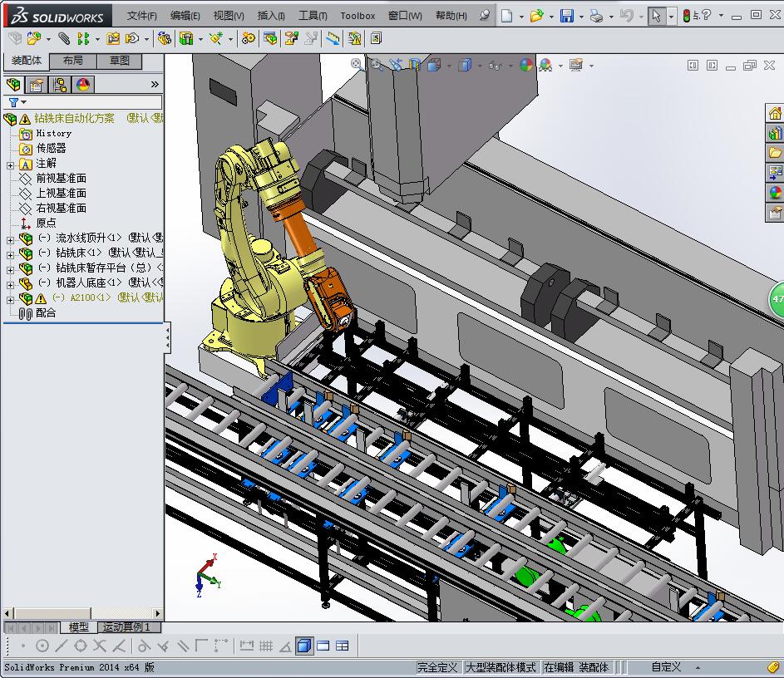Open the Display Style dropdown arrow
The image size is (784, 678).
tap(479, 66)
